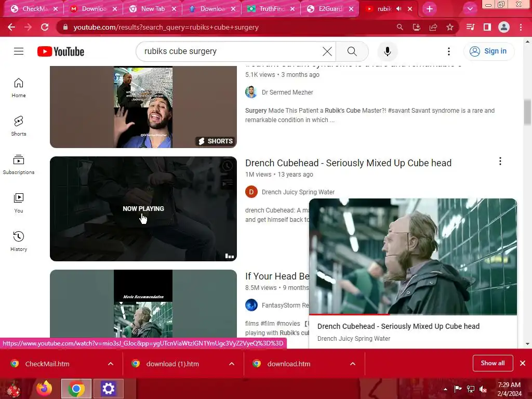The image size is (532, 399).
Task: Switch to the New Tab tab
Action: pos(149,9)
